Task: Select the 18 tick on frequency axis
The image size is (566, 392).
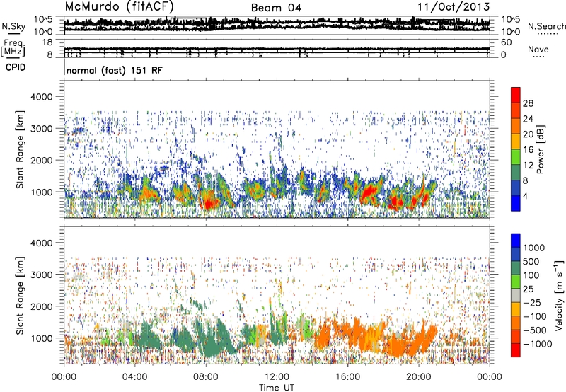Action: (x=47, y=42)
